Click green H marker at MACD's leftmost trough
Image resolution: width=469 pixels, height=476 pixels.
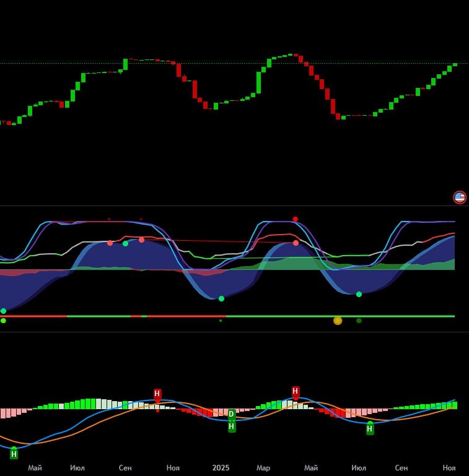pos(14,454)
